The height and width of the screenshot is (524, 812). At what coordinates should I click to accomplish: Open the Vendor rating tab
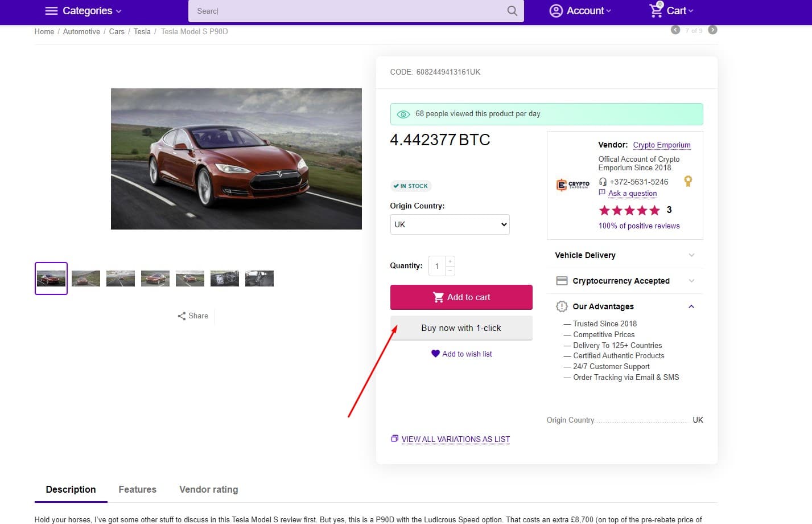208,489
